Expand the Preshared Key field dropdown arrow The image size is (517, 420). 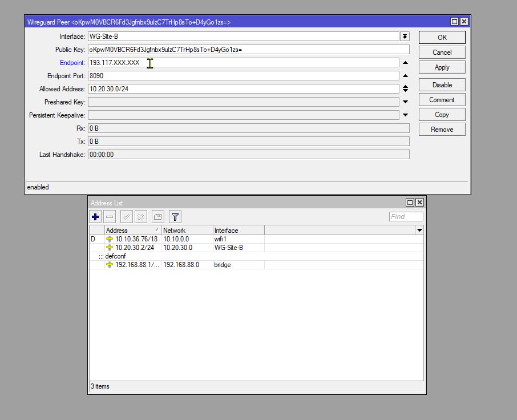coord(405,102)
